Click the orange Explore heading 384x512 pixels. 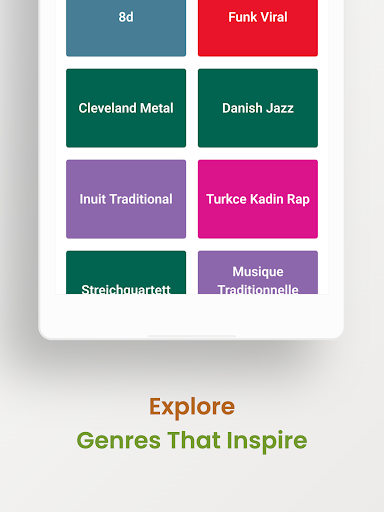pyautogui.click(x=192, y=407)
